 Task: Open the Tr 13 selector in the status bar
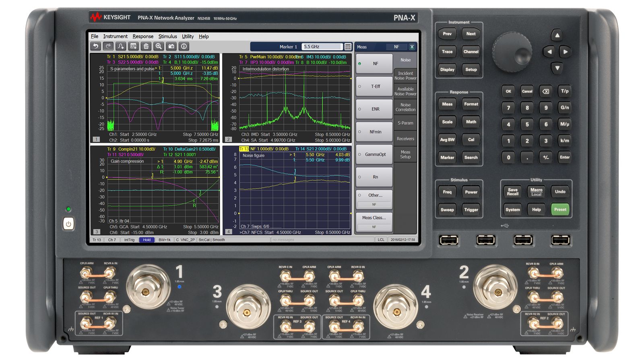click(96, 240)
